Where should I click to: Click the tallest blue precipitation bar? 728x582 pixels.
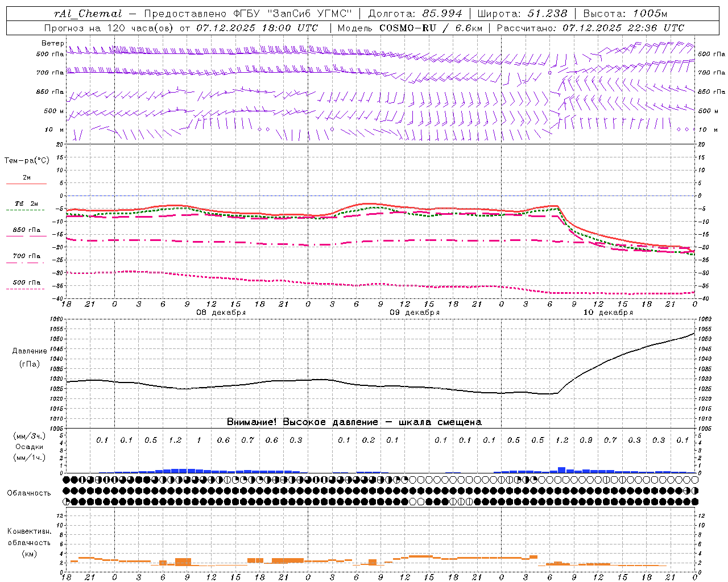coord(561,470)
